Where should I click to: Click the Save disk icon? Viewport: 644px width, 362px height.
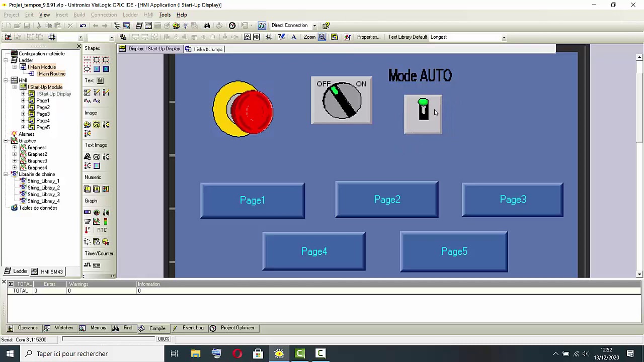pos(27,26)
